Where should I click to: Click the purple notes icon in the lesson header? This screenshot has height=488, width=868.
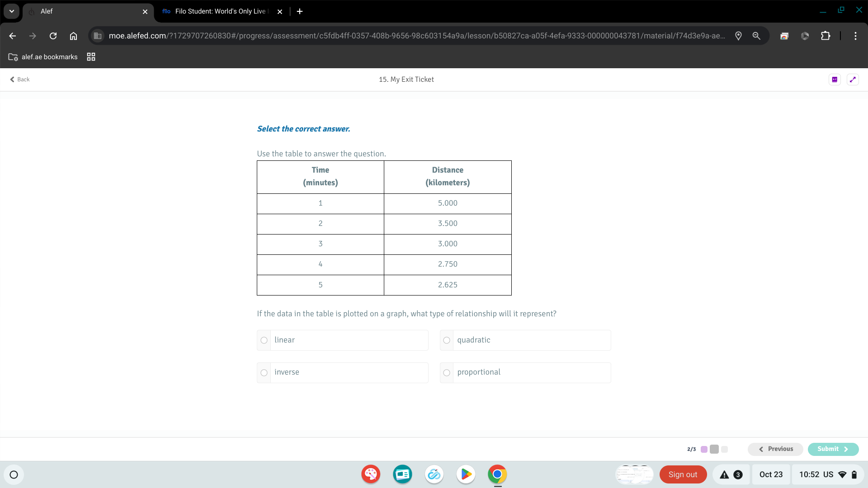point(835,80)
